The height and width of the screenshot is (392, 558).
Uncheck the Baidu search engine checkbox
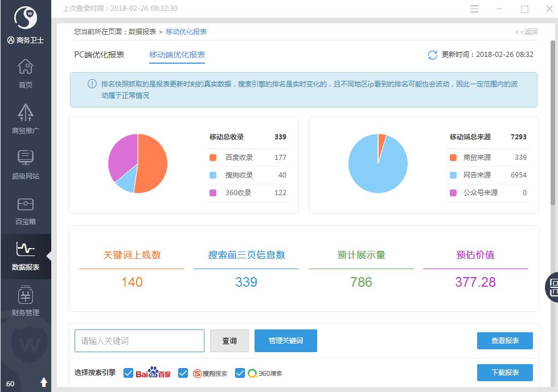tap(128, 373)
